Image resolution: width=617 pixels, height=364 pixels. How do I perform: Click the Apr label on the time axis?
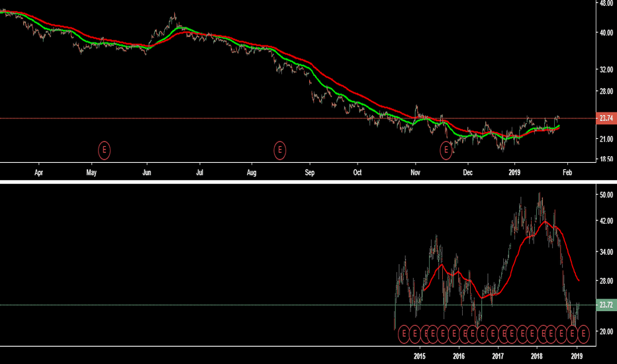(x=38, y=172)
